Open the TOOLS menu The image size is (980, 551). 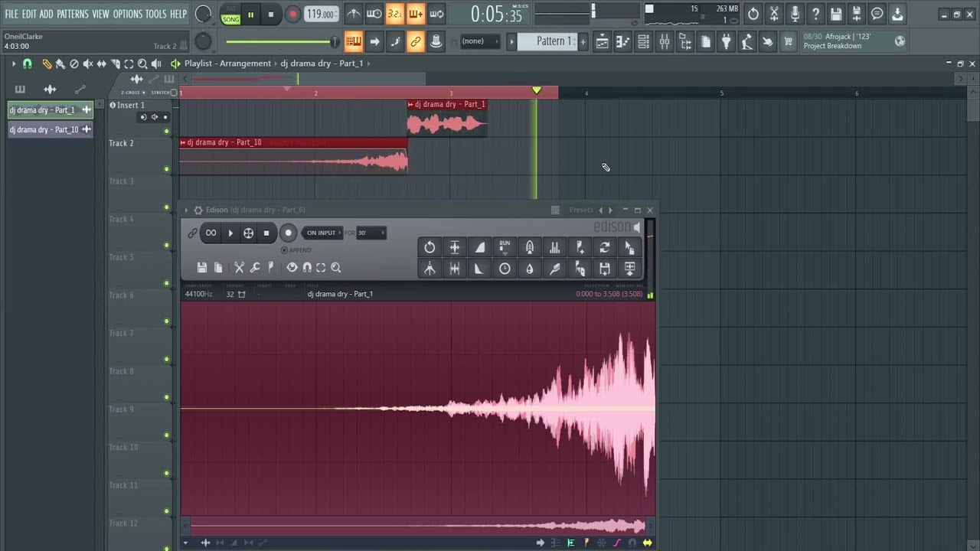(155, 14)
